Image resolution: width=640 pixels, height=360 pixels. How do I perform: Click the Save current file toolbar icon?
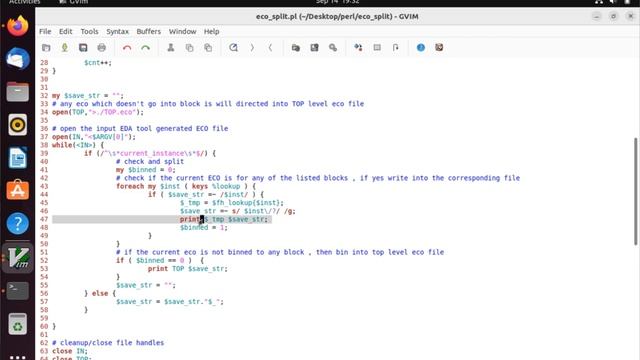[x=64, y=48]
